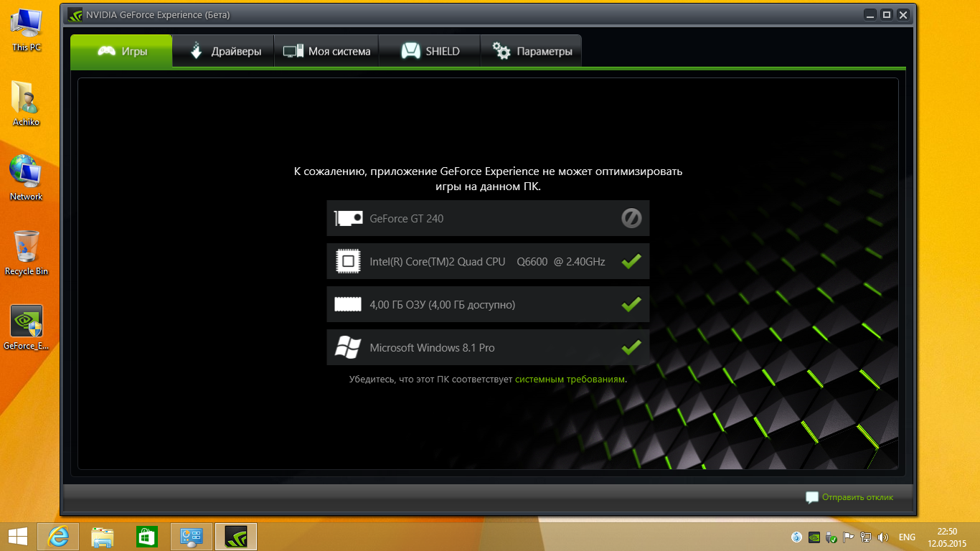Close the NVIDIA GeForce Experience window
980x551 pixels.
click(x=903, y=14)
